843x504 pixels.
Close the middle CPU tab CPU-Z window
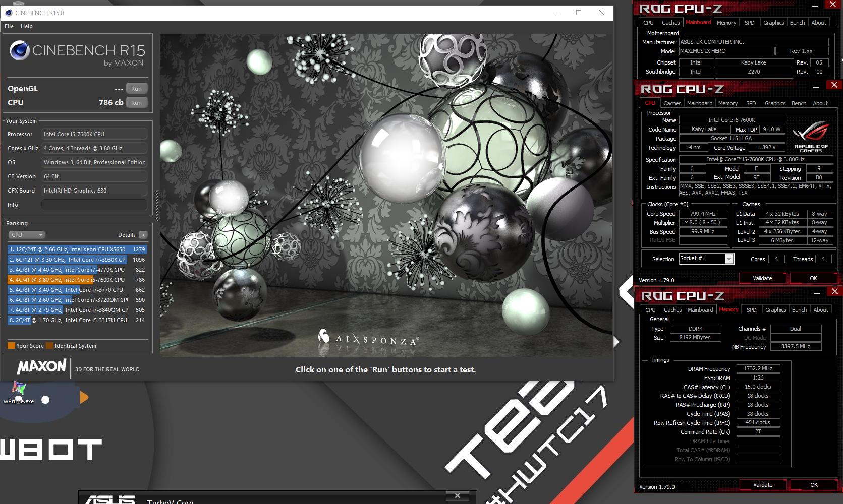click(834, 85)
